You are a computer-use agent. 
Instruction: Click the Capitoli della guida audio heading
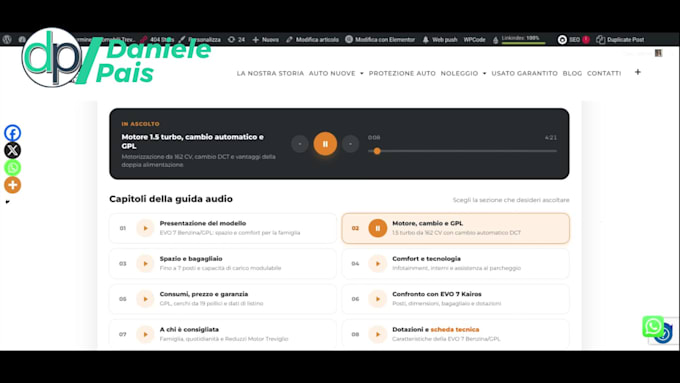click(171, 199)
